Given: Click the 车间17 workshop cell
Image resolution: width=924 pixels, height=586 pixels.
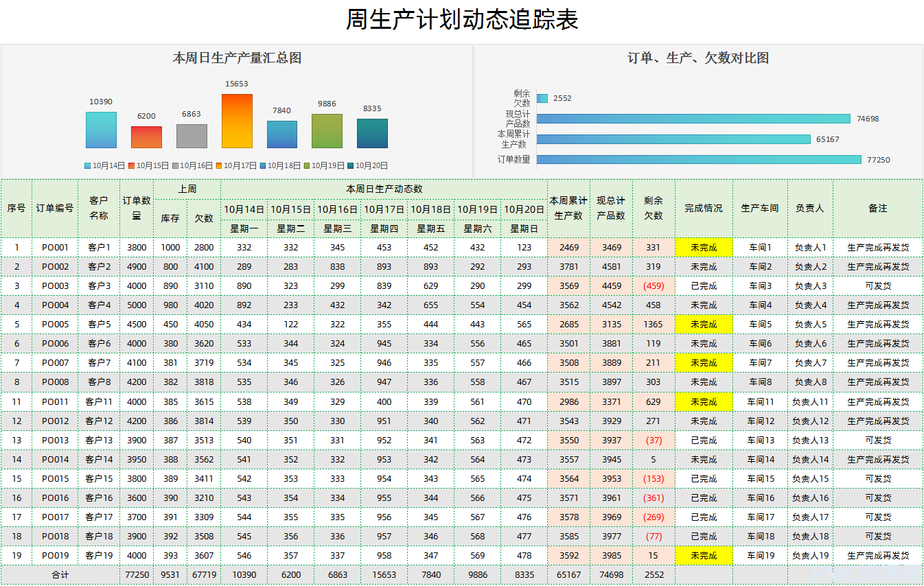Looking at the screenshot, I should pos(760,517).
